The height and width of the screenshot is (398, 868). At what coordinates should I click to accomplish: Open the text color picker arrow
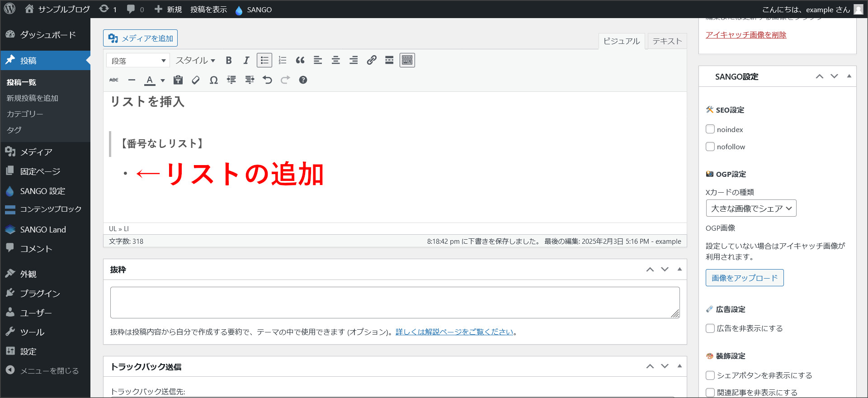point(163,81)
